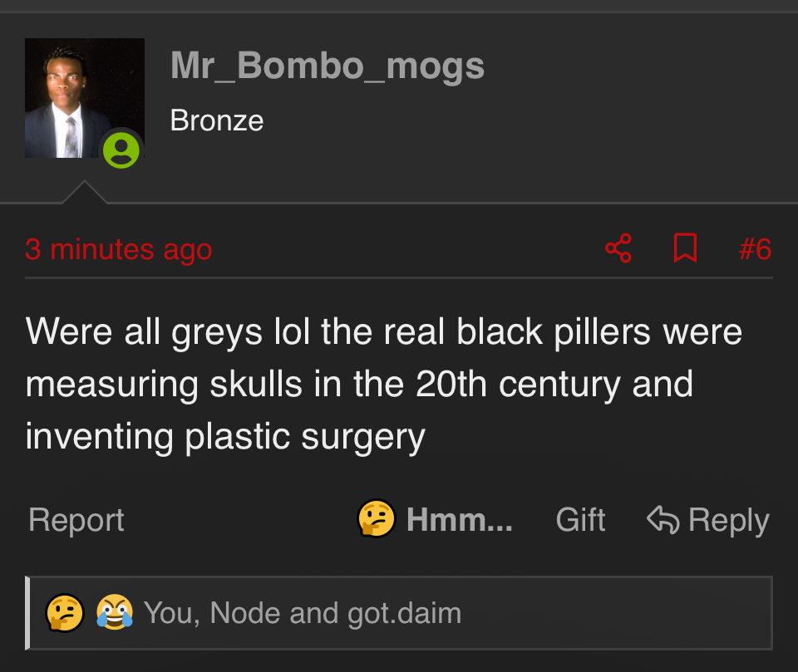This screenshot has height=672, width=798.
Task: Send a Gift to poster
Action: tap(580, 520)
